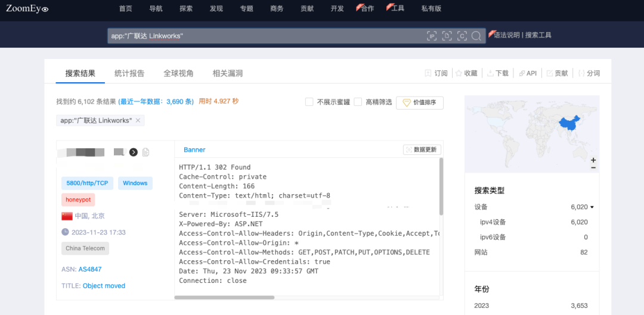The width and height of the screenshot is (644, 315).
Task: Open the 贡献 menu in top navigation
Action: tap(307, 8)
